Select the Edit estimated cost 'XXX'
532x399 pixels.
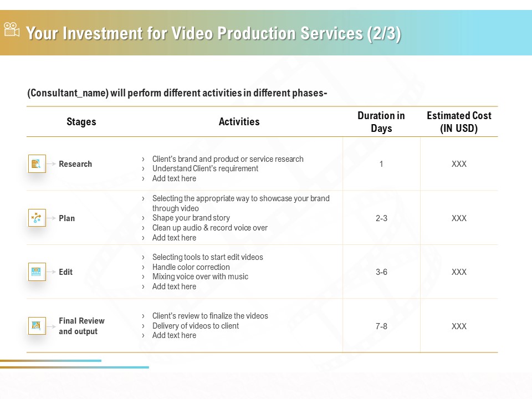pyautogui.click(x=459, y=272)
